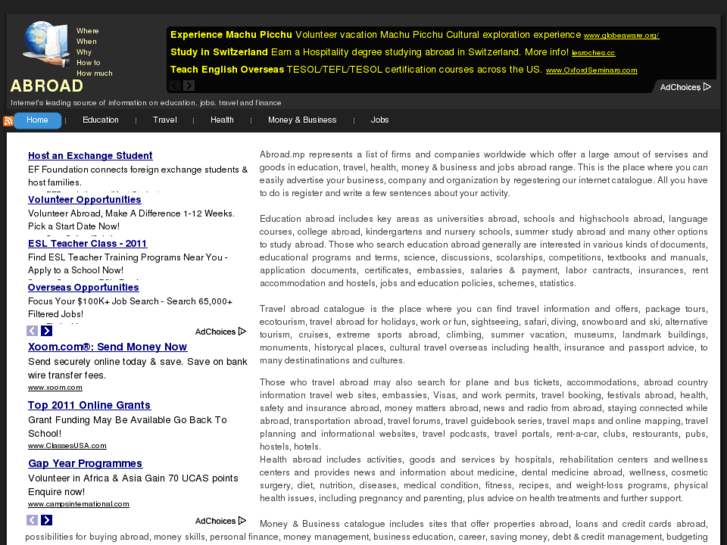Open Xoom.com Send Money Now link
727x545 pixels.
(108, 347)
